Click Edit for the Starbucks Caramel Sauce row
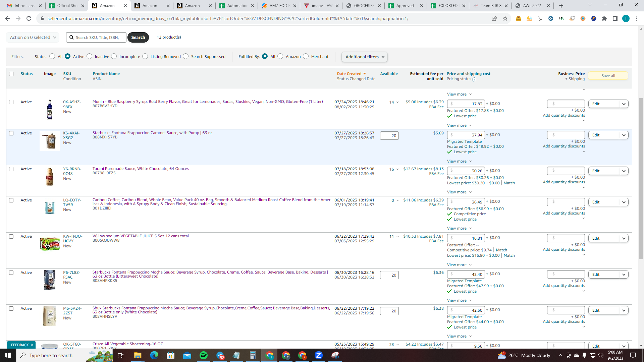 point(604,135)
